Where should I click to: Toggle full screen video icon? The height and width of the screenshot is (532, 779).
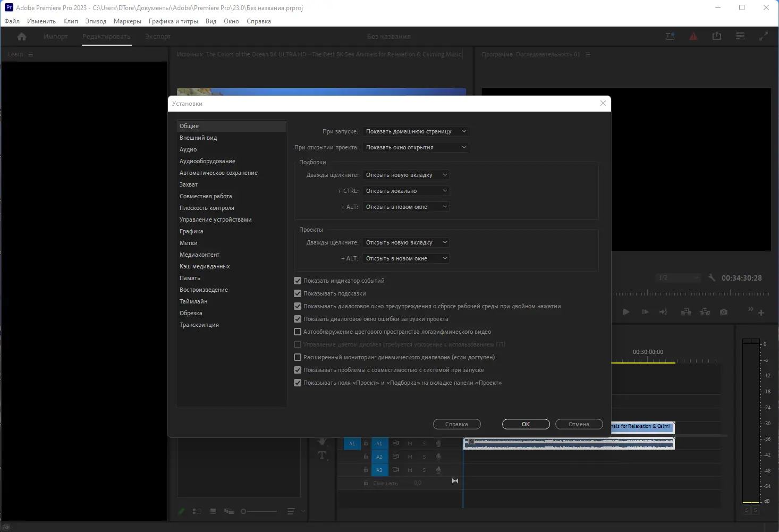coord(764,36)
